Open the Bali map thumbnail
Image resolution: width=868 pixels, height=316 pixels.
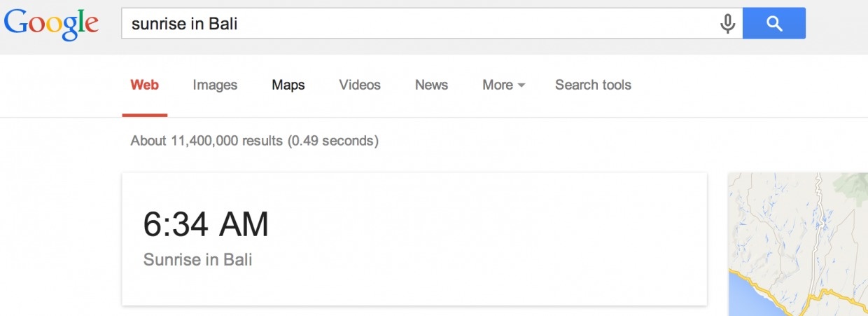[x=798, y=244]
